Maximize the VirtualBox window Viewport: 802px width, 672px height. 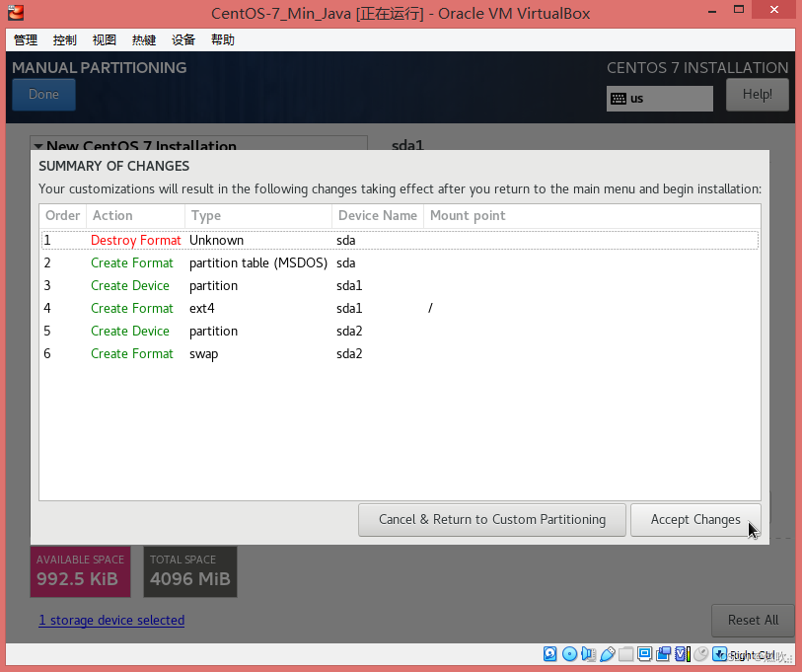click(x=739, y=9)
